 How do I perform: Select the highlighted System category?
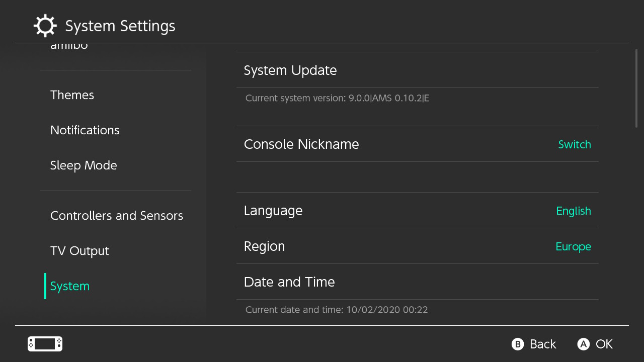tap(116, 286)
